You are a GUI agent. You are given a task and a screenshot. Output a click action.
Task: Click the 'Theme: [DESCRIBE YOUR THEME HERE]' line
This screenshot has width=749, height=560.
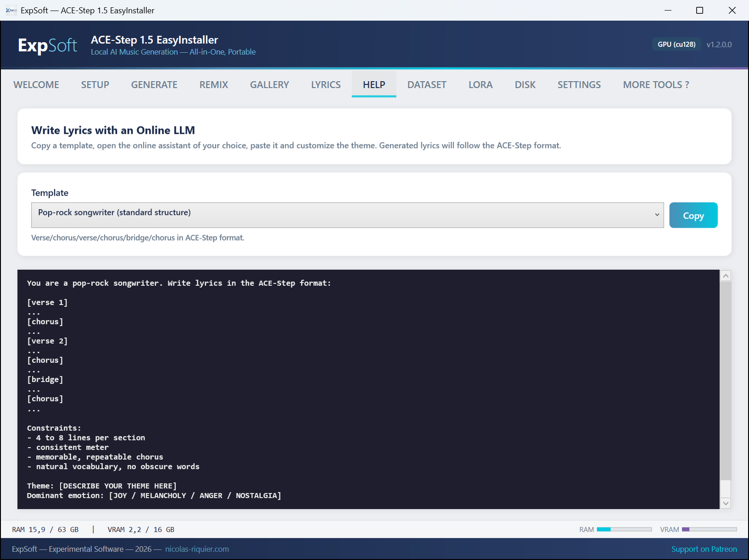click(102, 486)
